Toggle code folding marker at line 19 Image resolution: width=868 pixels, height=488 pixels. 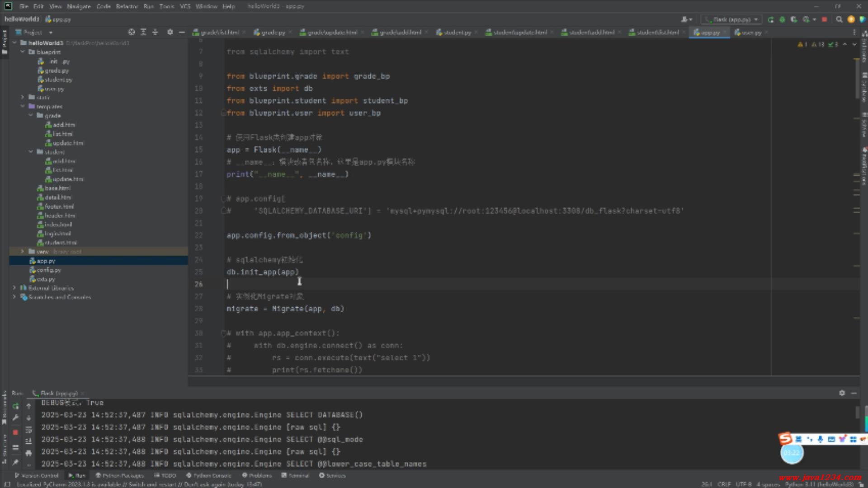coord(223,198)
